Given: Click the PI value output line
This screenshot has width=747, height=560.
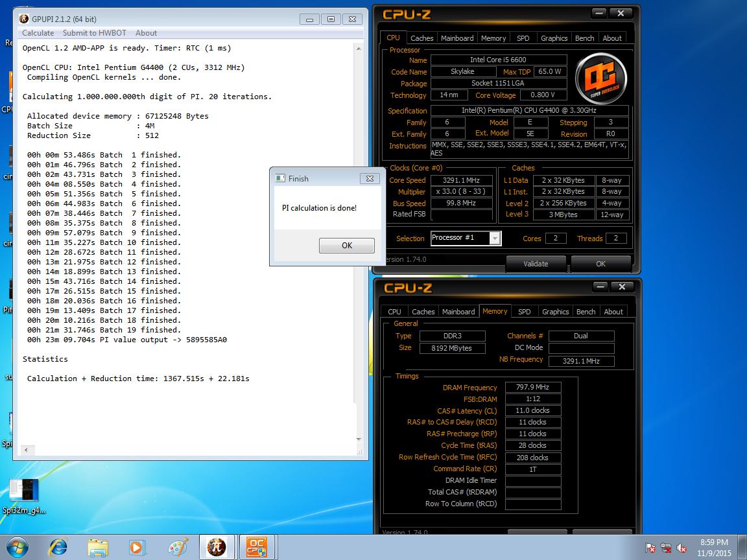Looking at the screenshot, I should 126,340.
